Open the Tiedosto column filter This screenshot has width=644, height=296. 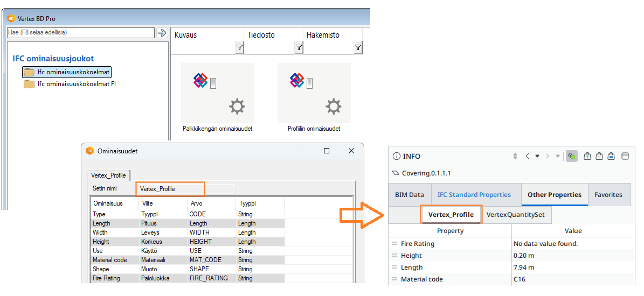299,48
